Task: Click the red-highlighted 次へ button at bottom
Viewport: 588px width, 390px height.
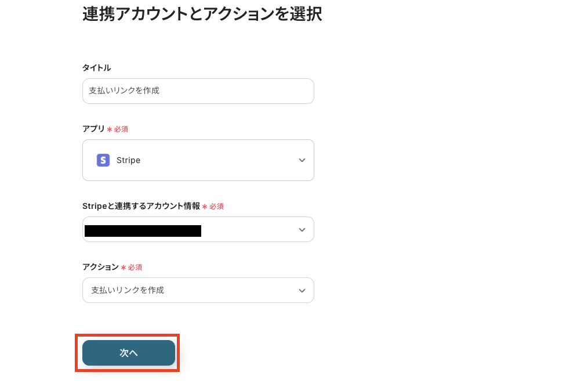Action: point(128,353)
